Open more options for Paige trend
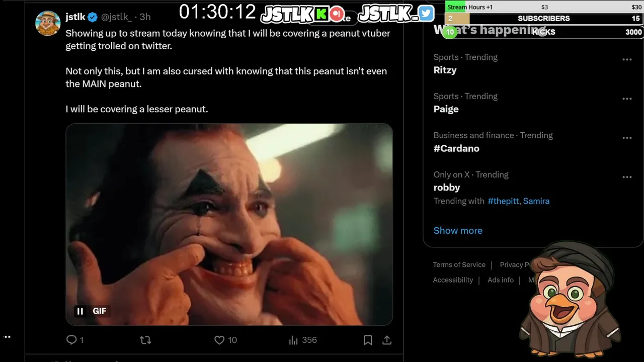 click(x=627, y=99)
